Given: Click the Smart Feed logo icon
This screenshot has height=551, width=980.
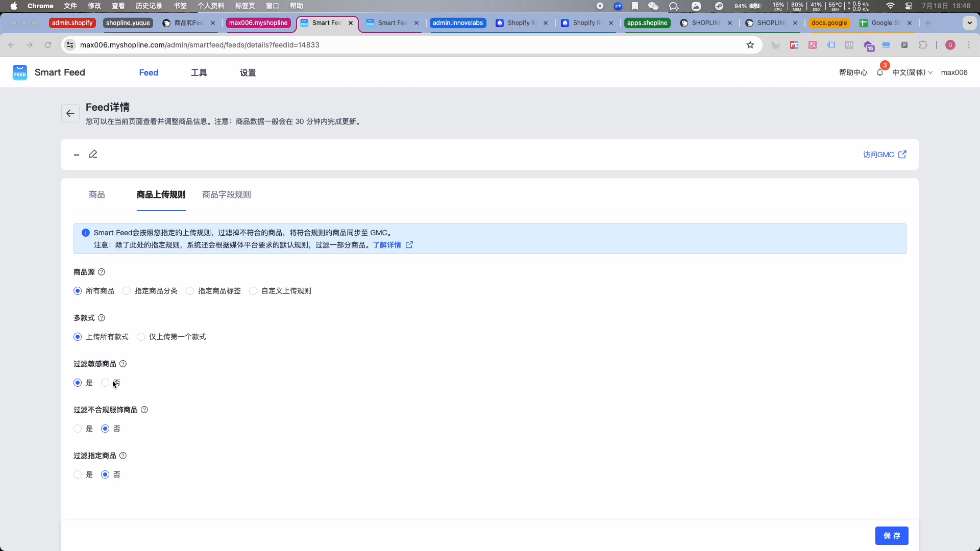Looking at the screenshot, I should 20,72.
